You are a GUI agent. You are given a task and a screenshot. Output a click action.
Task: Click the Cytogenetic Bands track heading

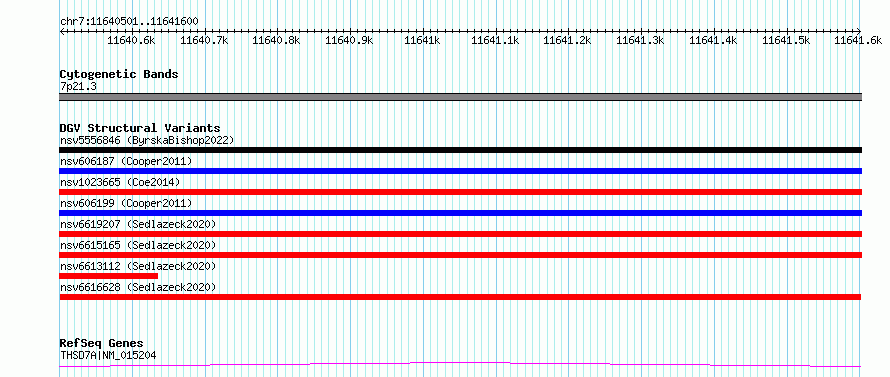(119, 74)
